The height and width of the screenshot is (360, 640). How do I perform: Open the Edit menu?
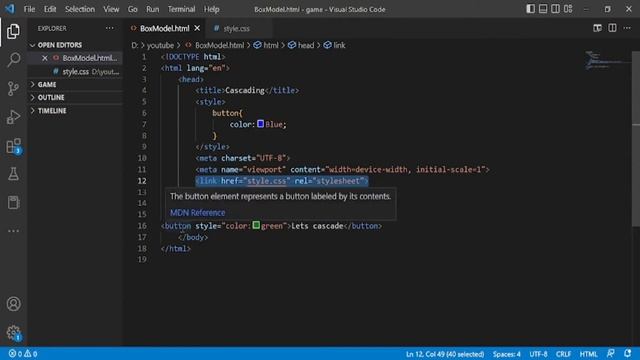click(50, 9)
